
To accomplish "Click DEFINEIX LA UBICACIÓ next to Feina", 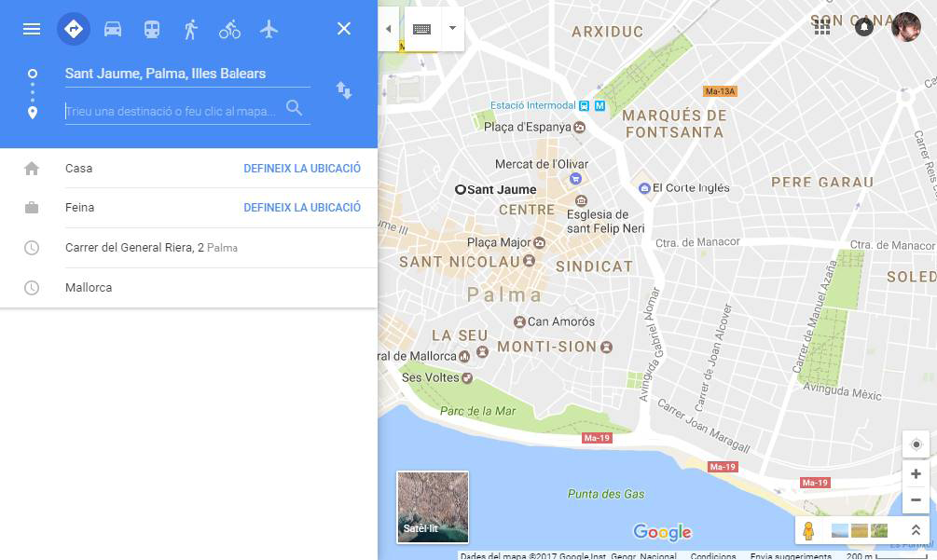I will tap(302, 208).
